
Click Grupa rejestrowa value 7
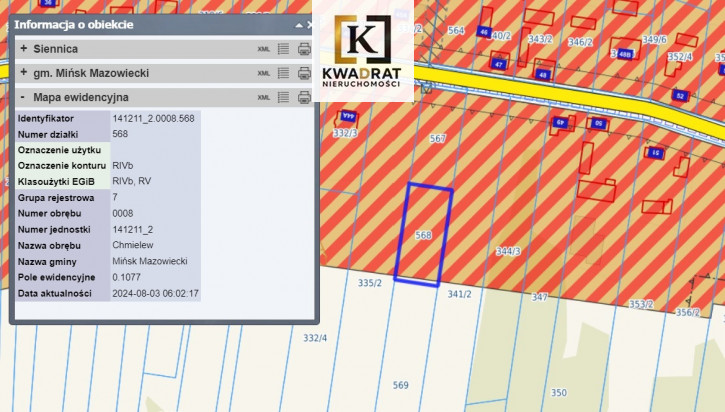point(115,197)
